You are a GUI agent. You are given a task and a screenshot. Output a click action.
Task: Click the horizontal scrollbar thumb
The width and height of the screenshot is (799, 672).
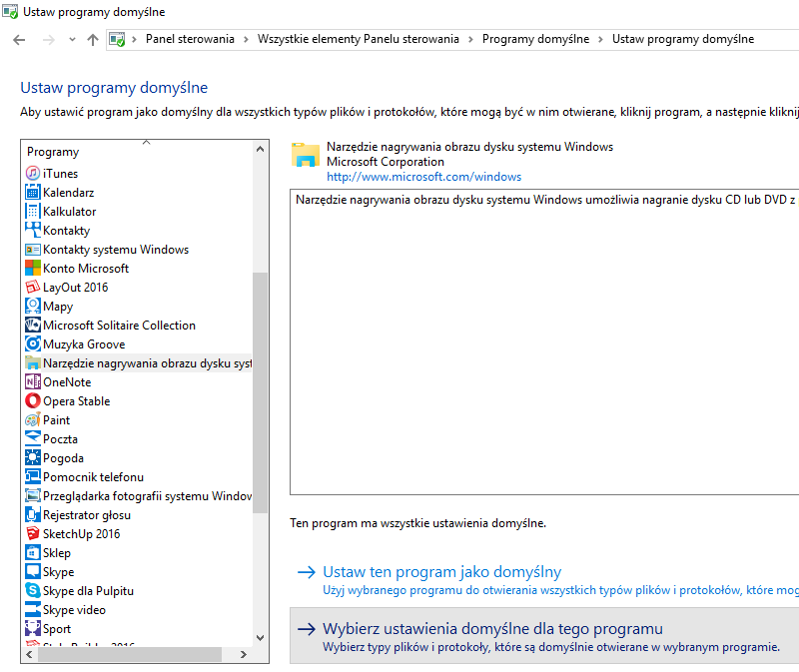pyautogui.click(x=130, y=654)
